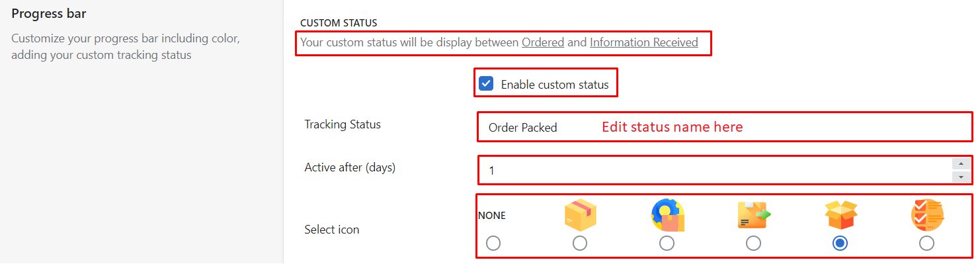Select the radio button under NONE
The width and height of the screenshot is (980, 264).
click(493, 243)
